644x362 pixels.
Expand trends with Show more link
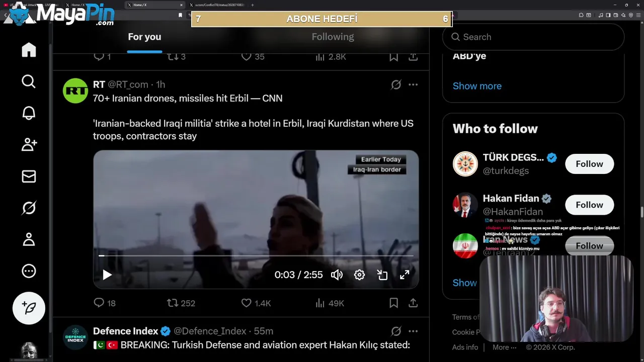click(477, 86)
